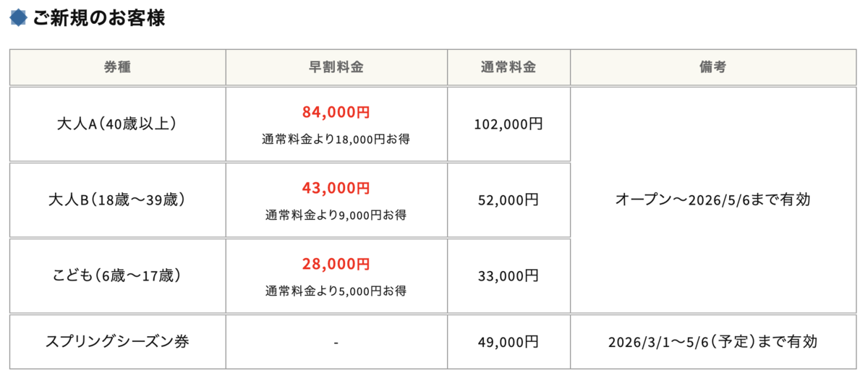
Task: Click the red 28,000円 early-bird price
Action: [x=336, y=264]
